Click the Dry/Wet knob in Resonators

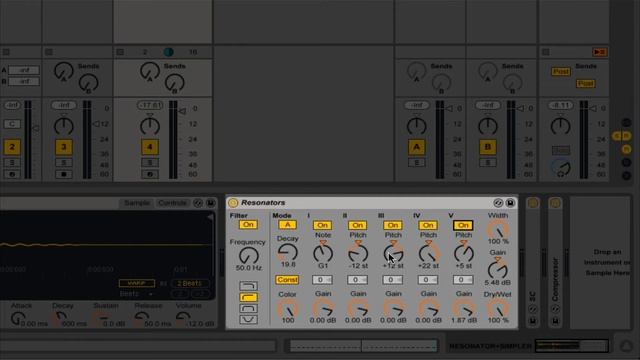point(498,309)
